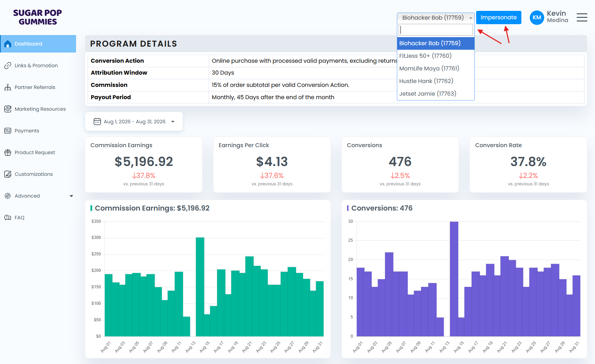
Task: Open the hamburger menu icon
Action: [582, 18]
